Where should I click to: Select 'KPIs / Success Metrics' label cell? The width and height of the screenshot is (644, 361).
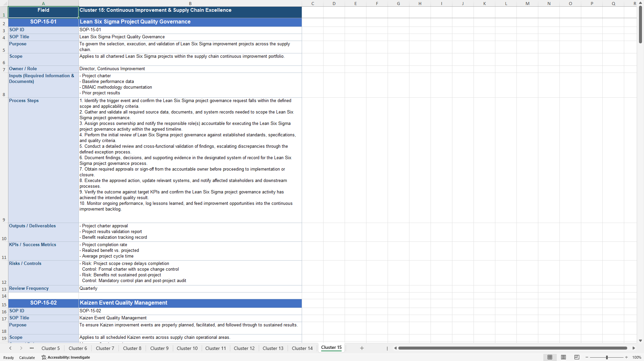pyautogui.click(x=43, y=251)
